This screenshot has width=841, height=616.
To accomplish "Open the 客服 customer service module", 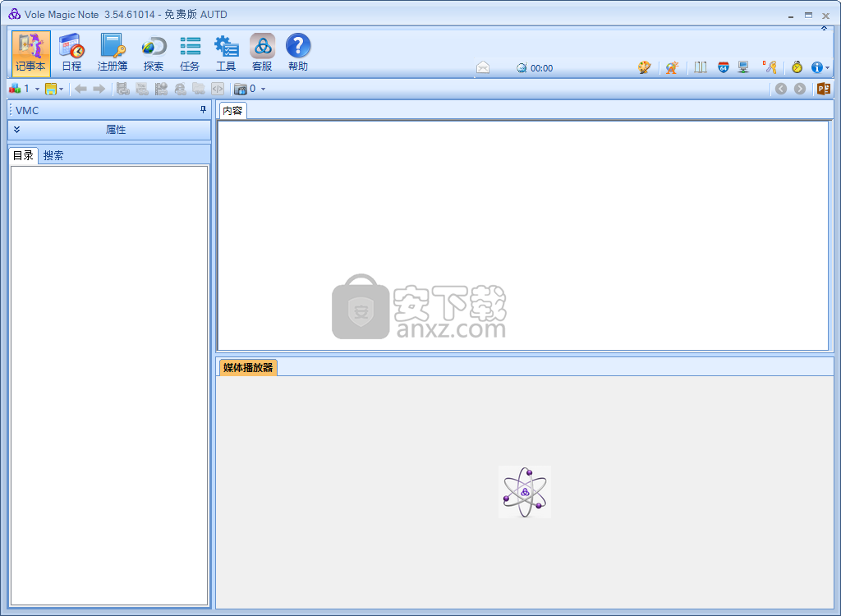I will click(x=262, y=53).
